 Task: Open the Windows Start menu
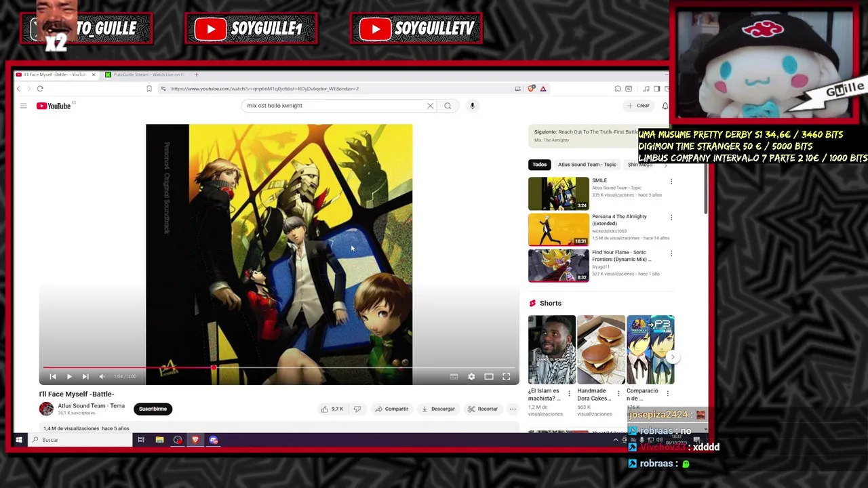point(19,440)
